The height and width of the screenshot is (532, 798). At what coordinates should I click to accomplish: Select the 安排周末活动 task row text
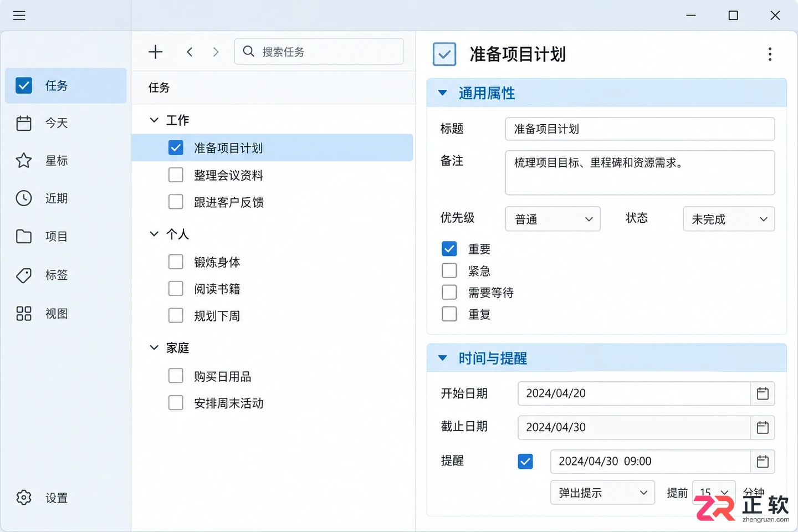[228, 403]
